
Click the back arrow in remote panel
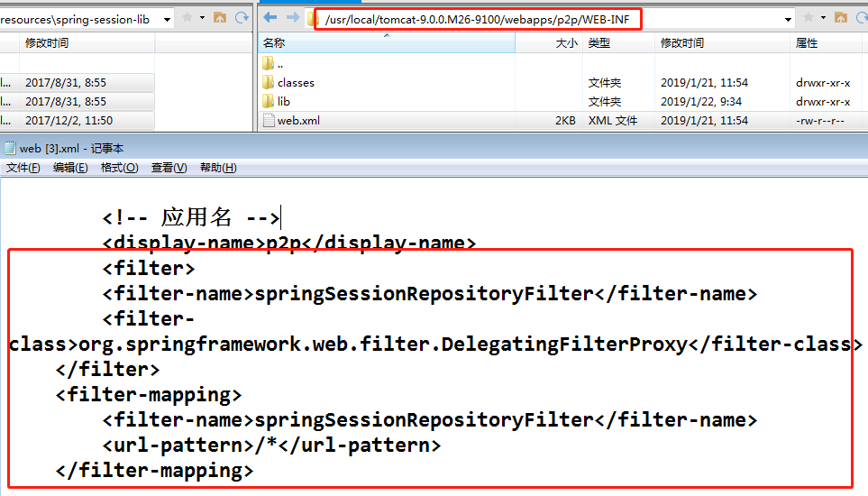coord(272,18)
